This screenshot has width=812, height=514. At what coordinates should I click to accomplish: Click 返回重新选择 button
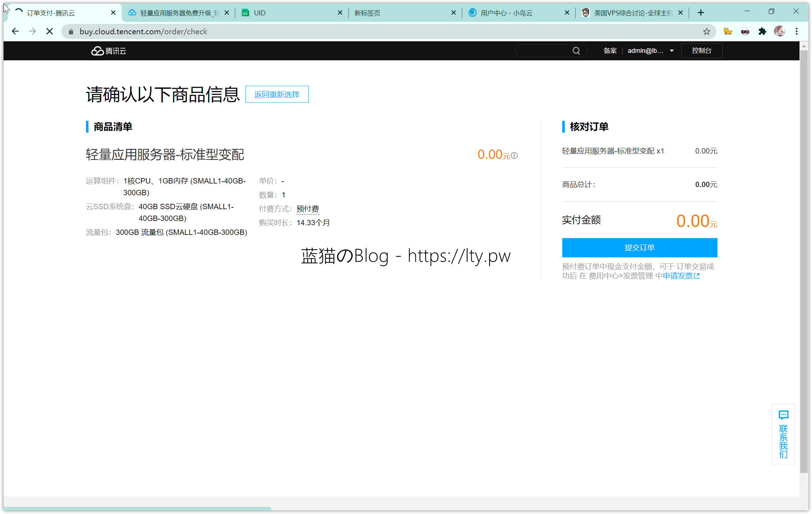[x=277, y=95]
